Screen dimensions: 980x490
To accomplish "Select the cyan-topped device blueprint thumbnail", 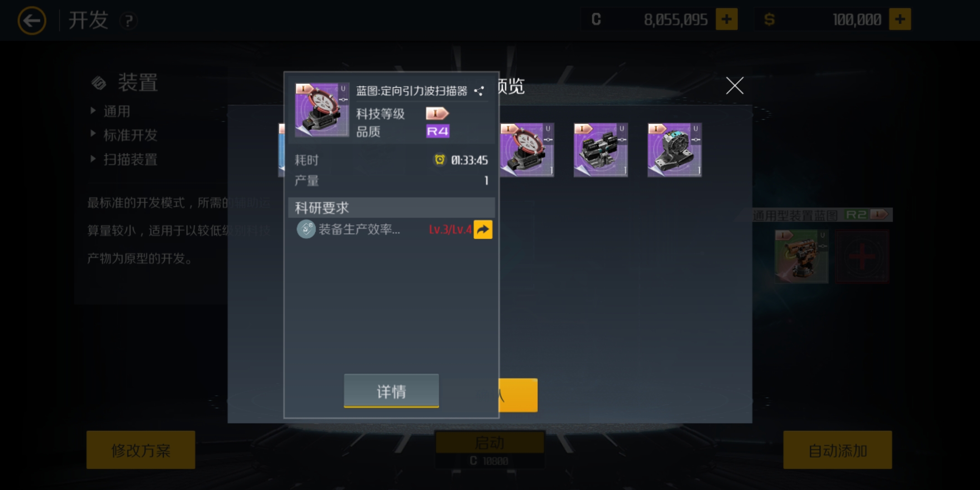I will [x=675, y=150].
